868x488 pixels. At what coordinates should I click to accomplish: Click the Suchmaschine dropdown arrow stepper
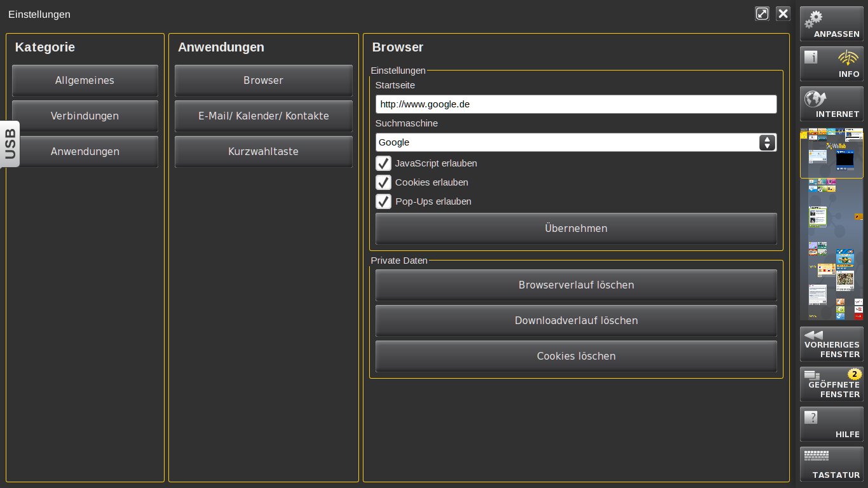coord(767,142)
